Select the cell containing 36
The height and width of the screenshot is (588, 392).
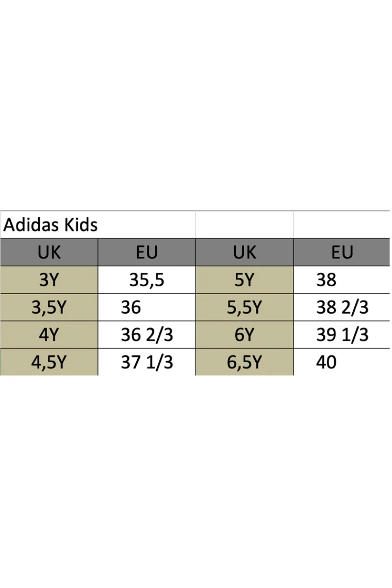[147, 307]
